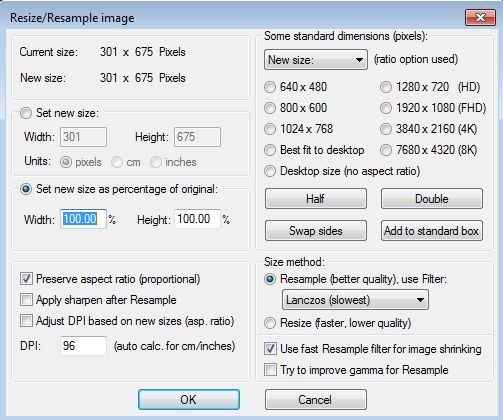Viewport: 503px width, 420px height.
Task: Open the New size standard dimensions dropdown
Action: (316, 60)
